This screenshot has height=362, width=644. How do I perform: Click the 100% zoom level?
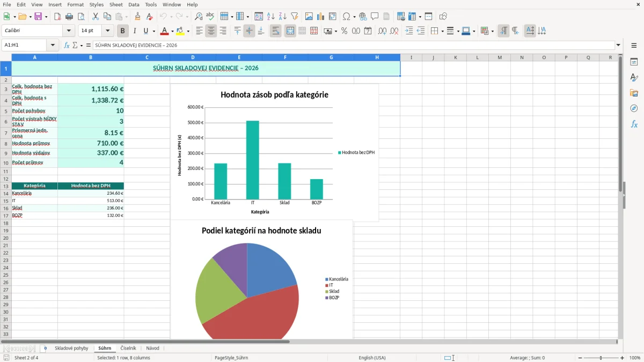(634, 358)
